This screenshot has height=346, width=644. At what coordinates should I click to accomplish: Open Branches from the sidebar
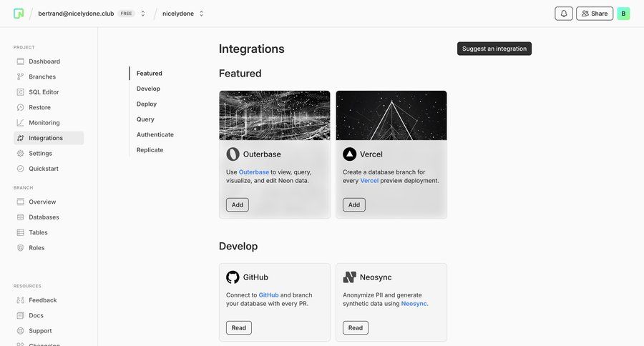pos(49,76)
